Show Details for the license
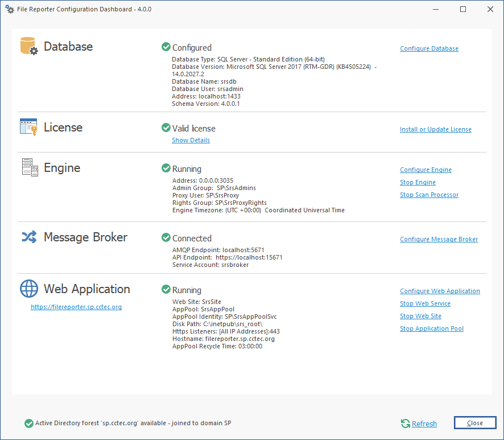 pyautogui.click(x=191, y=140)
